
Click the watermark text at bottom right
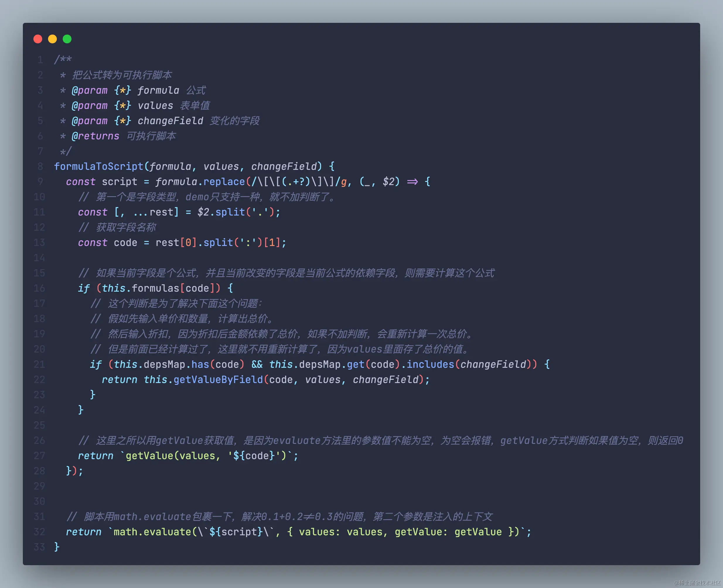point(697,582)
